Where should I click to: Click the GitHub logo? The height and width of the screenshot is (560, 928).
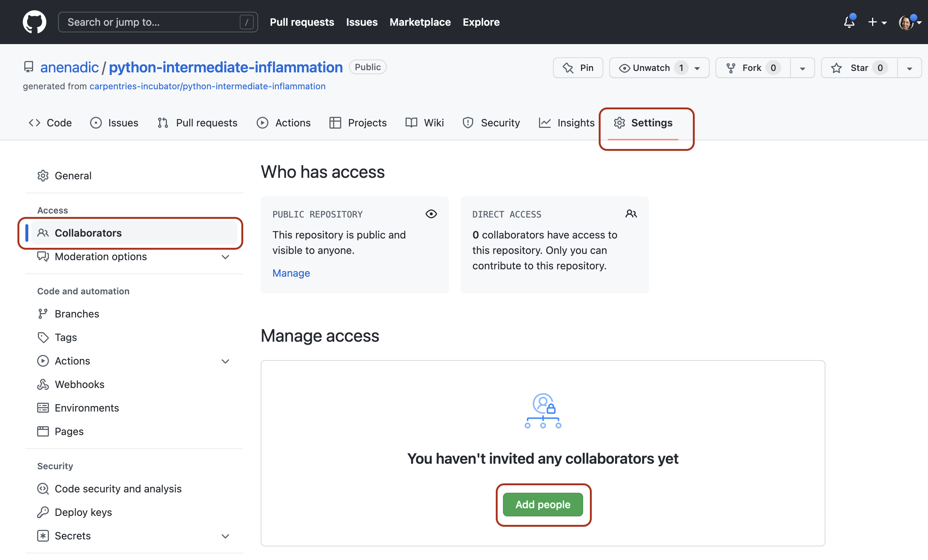(35, 22)
